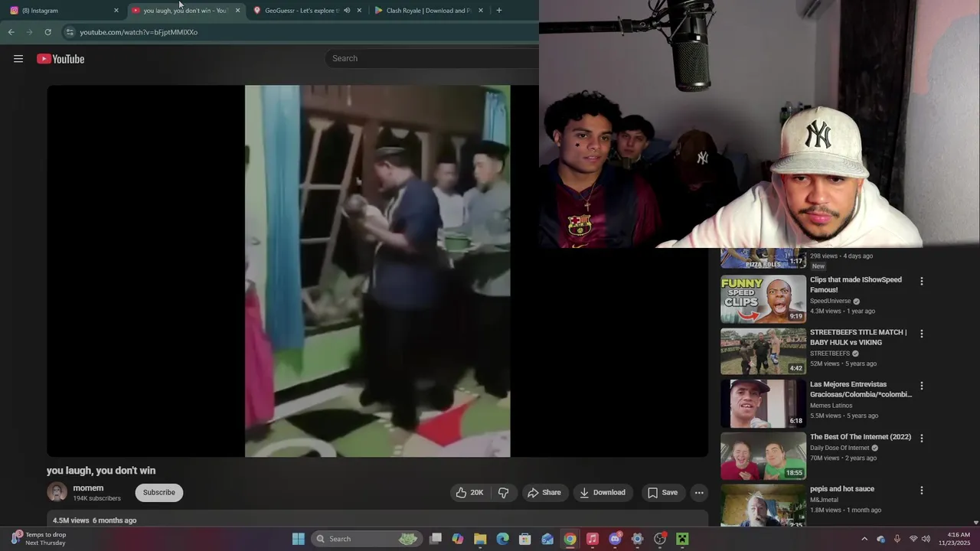This screenshot has width=980, height=551.
Task: Visit the Memes Latinos channel link
Action: 831,406
